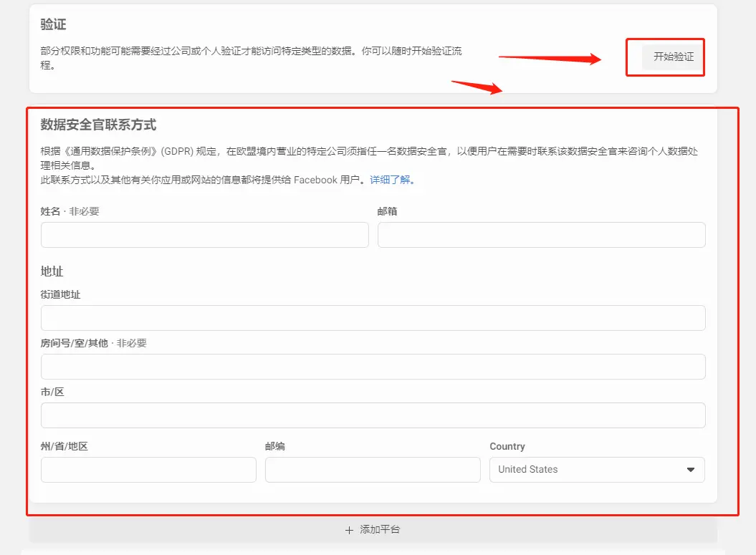Image resolution: width=756 pixels, height=555 pixels.
Task: Click into the 街道地址 field
Action: click(373, 318)
